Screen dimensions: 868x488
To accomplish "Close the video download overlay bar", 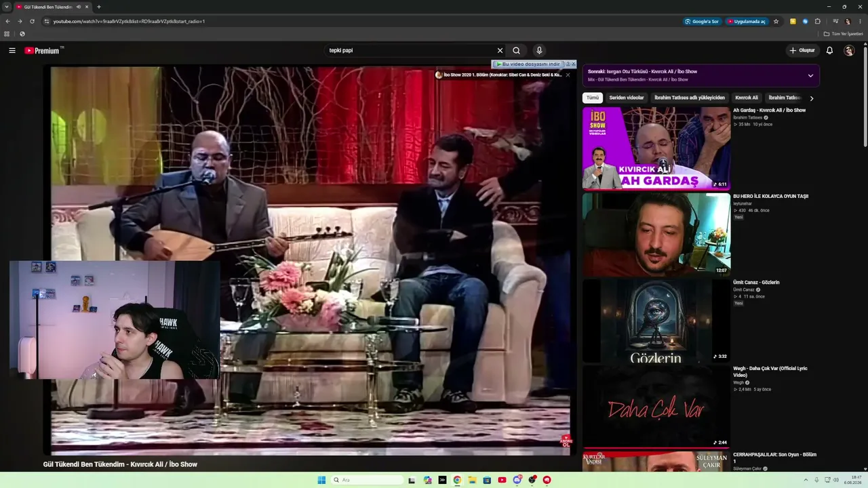I will [573, 64].
